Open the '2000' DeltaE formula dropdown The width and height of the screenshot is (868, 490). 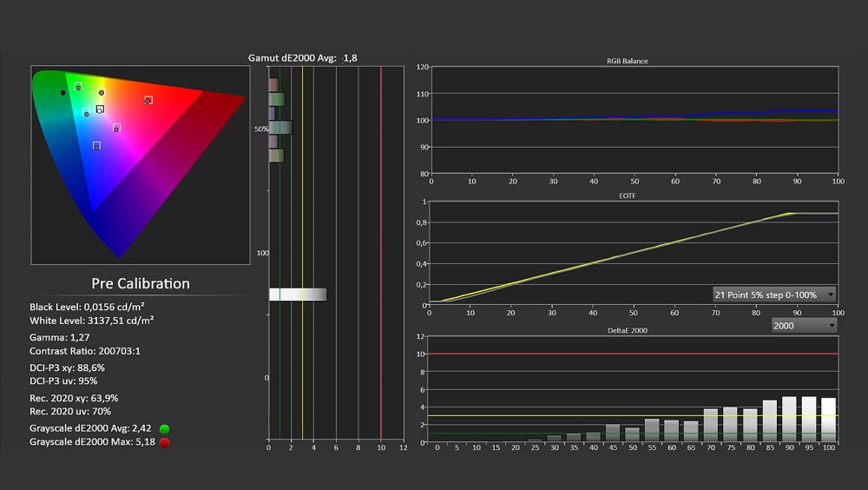[x=804, y=326]
